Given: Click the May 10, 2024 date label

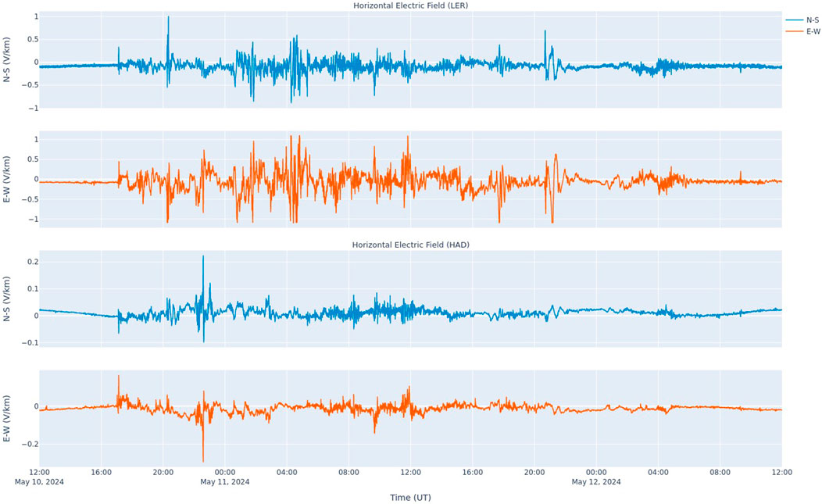Looking at the screenshot, I should tap(39, 482).
